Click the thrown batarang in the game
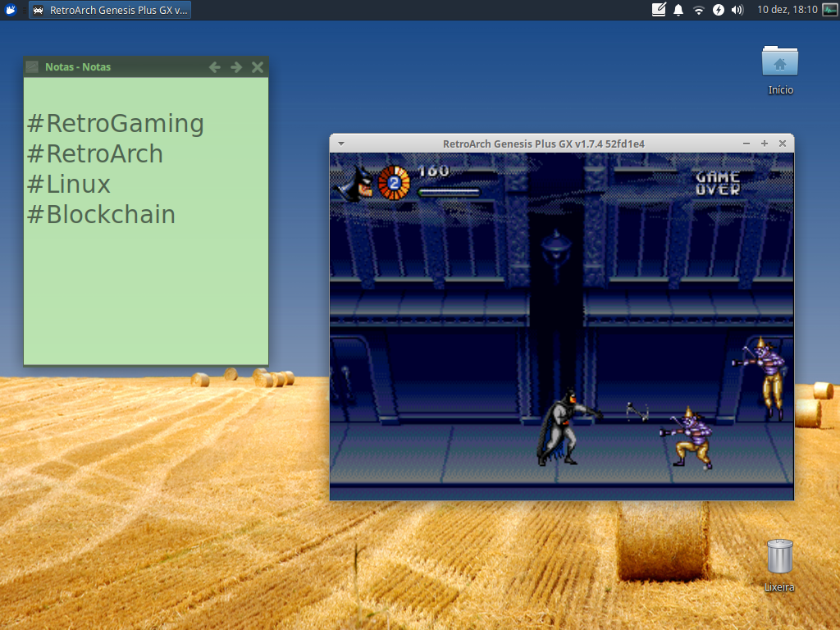The width and height of the screenshot is (840, 630). (638, 412)
